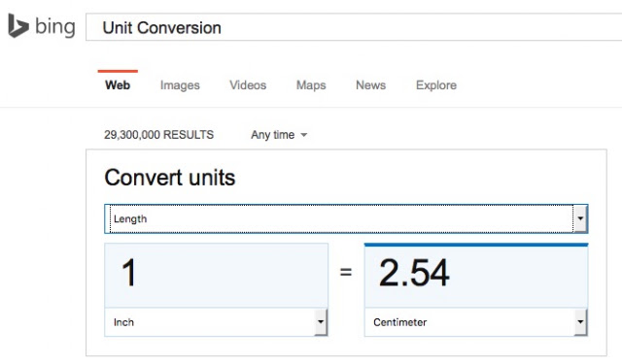Go to the Maps tab
Image resolution: width=622 pixels, height=364 pixels.
coord(311,85)
